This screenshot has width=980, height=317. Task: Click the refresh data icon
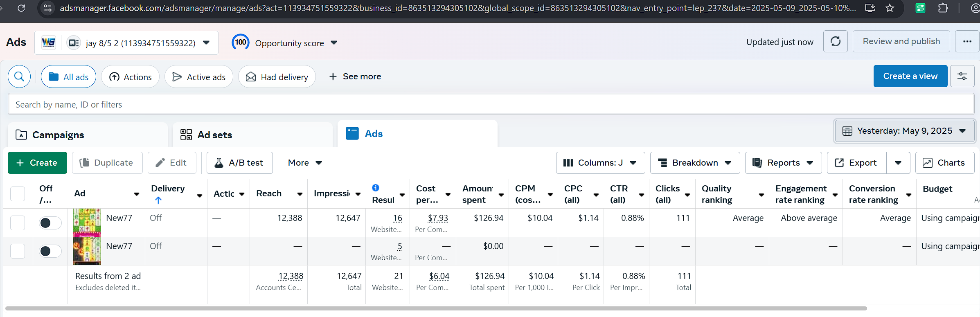point(835,41)
